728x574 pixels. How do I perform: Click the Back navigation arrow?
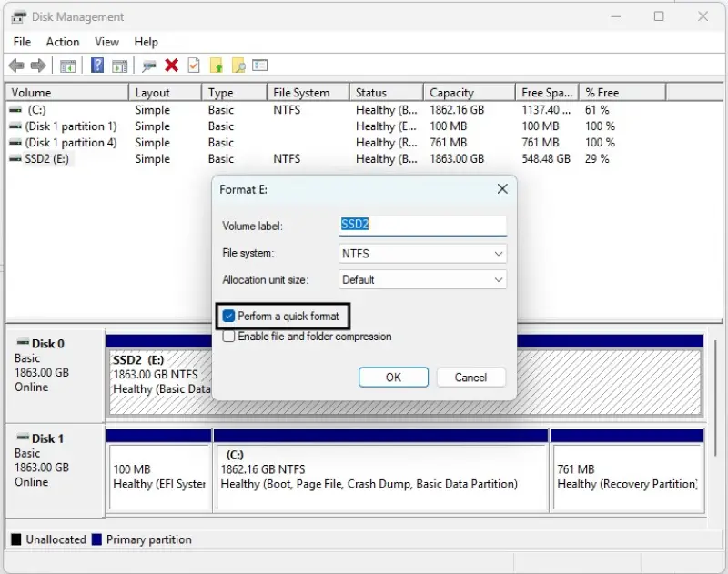tap(15, 65)
